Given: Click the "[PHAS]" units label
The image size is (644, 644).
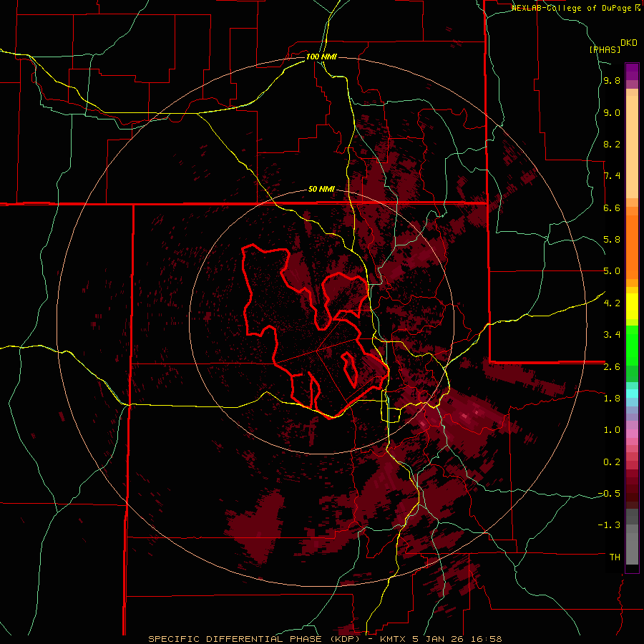Looking at the screenshot, I should tap(605, 49).
